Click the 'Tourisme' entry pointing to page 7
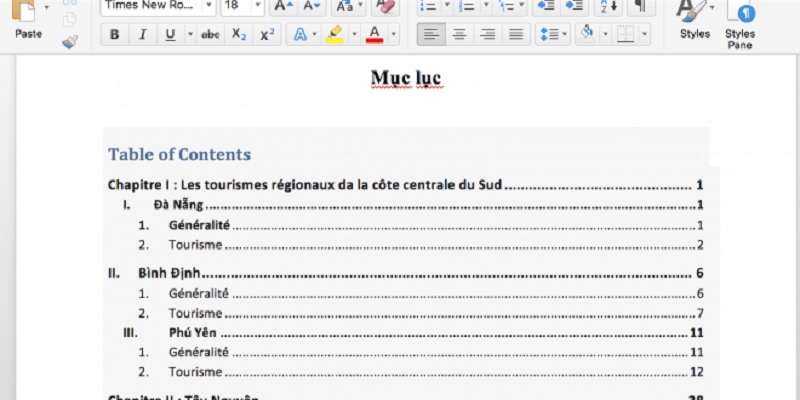This screenshot has height=400, width=800. tap(421, 313)
